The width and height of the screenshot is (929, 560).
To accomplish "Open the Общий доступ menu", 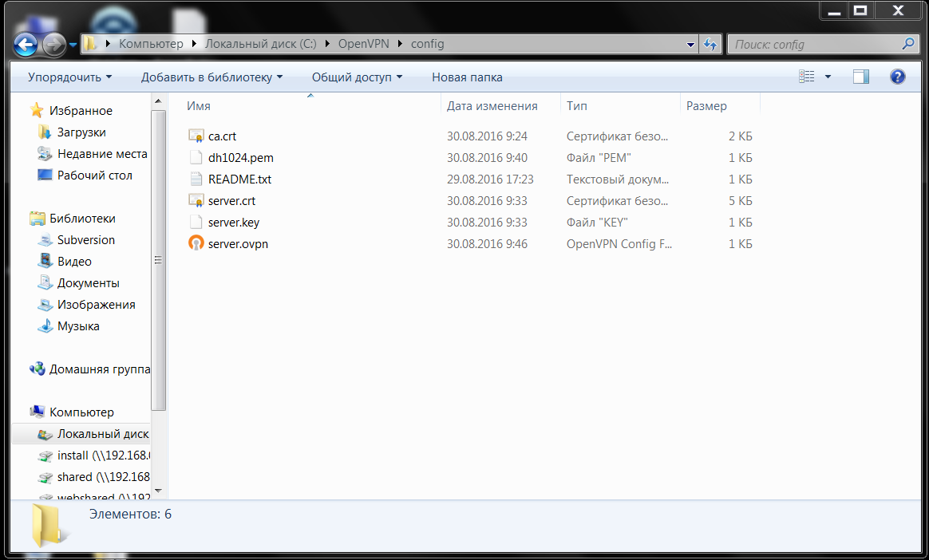I will tap(357, 77).
